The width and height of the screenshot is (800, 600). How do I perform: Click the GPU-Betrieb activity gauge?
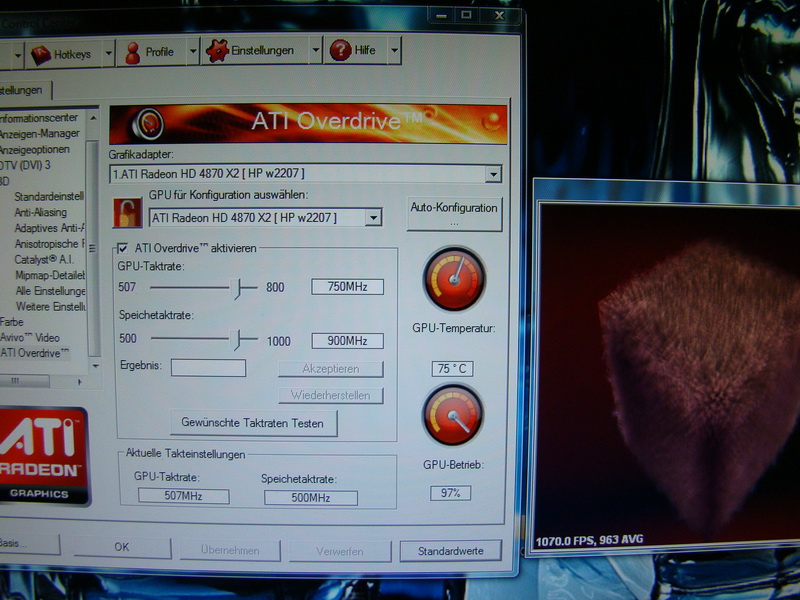[453, 415]
